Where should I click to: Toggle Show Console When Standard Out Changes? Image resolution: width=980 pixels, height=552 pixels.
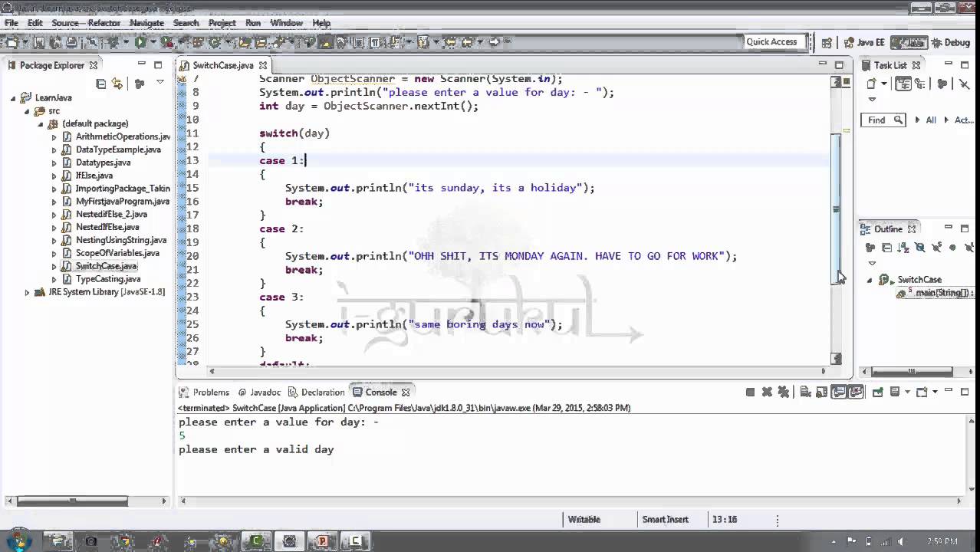[x=839, y=392]
